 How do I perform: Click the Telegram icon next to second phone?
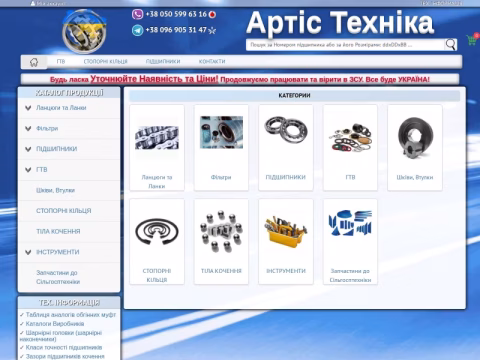coord(137,30)
